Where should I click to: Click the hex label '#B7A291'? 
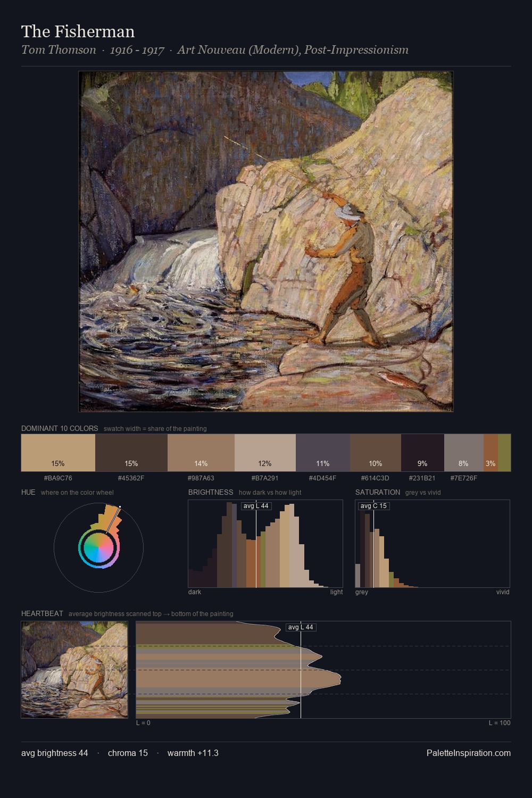(x=265, y=478)
